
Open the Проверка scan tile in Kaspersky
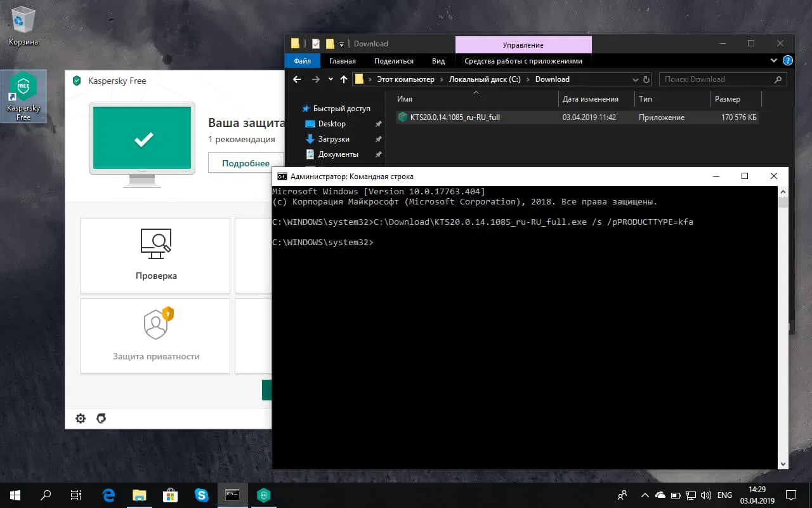tap(156, 255)
